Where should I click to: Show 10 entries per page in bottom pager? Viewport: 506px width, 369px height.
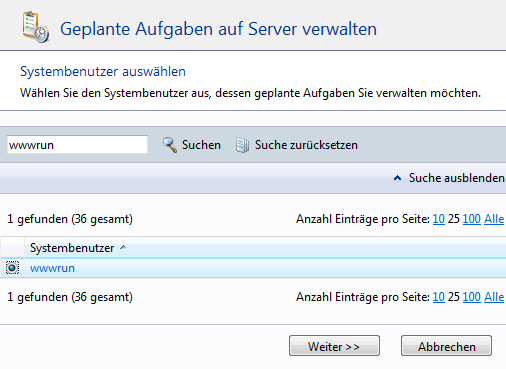[x=439, y=297]
